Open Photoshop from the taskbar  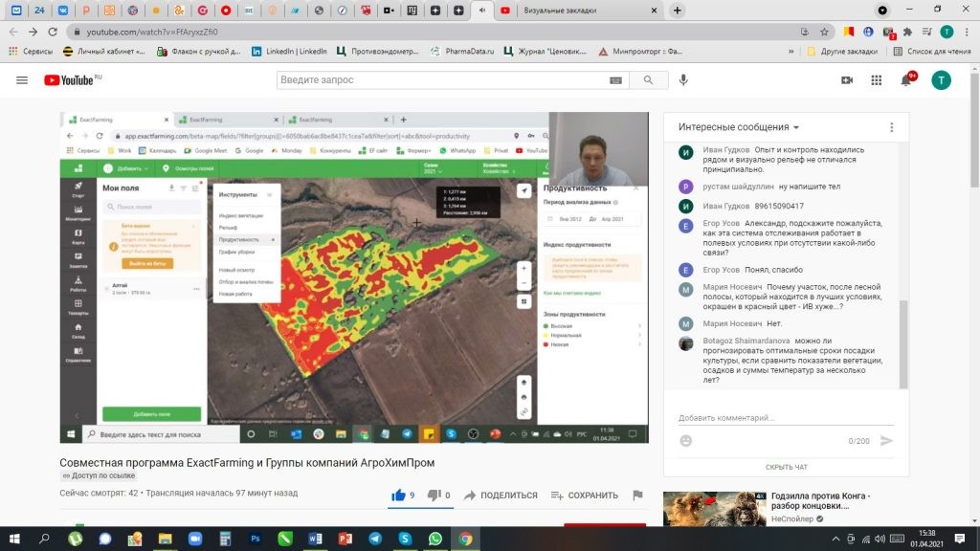[x=255, y=539]
